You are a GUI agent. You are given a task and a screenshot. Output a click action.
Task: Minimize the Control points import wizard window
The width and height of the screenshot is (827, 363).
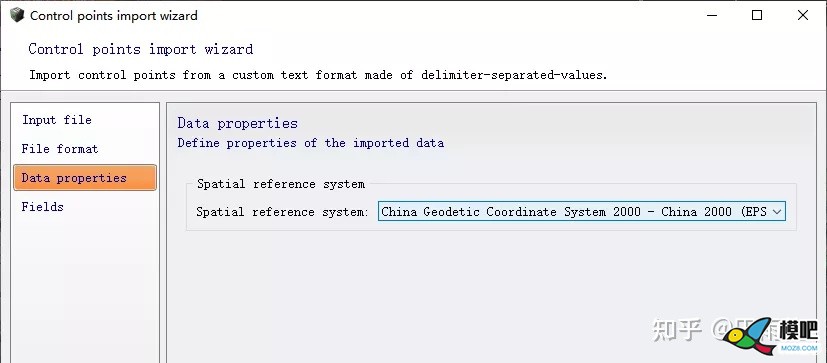(711, 15)
